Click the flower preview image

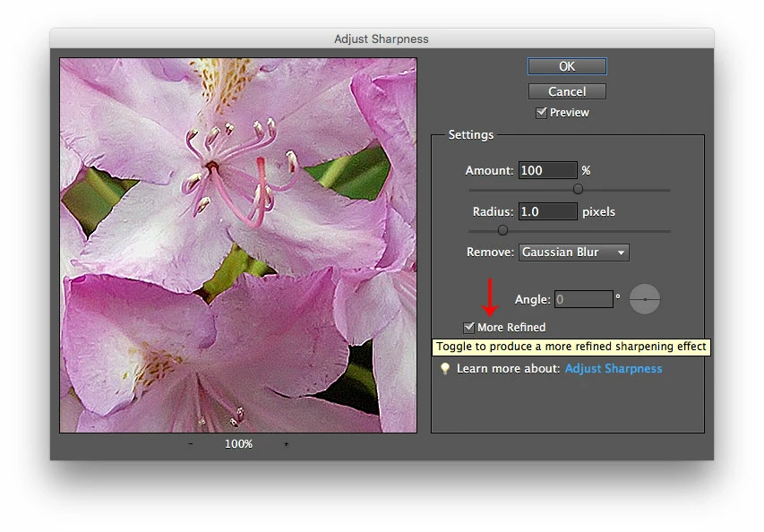click(x=238, y=245)
